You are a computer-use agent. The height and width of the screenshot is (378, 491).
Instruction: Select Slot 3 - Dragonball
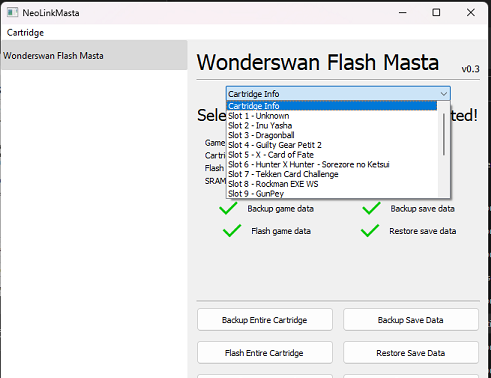coord(332,135)
